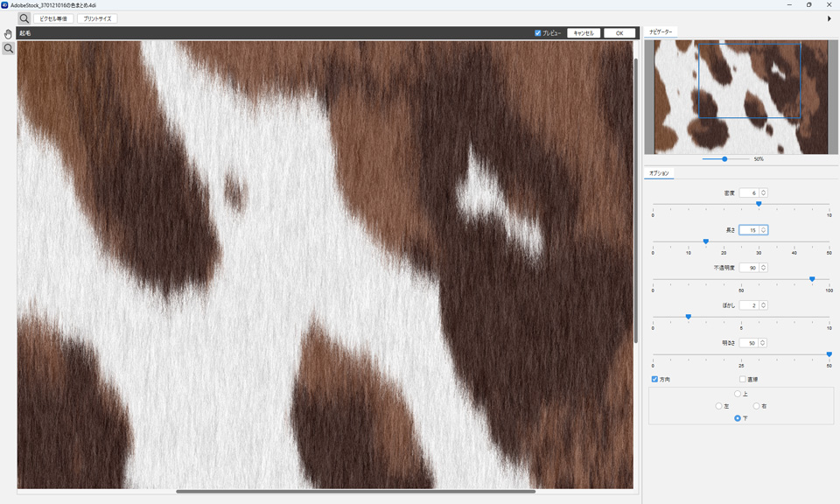Click the app icon in title bar
The image size is (840, 504).
pos(5,4)
